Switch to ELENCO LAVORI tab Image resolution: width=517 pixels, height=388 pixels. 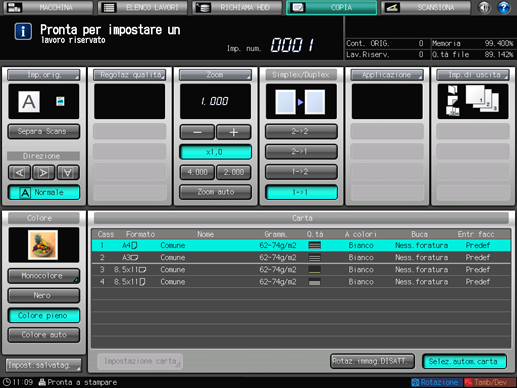point(143,7)
